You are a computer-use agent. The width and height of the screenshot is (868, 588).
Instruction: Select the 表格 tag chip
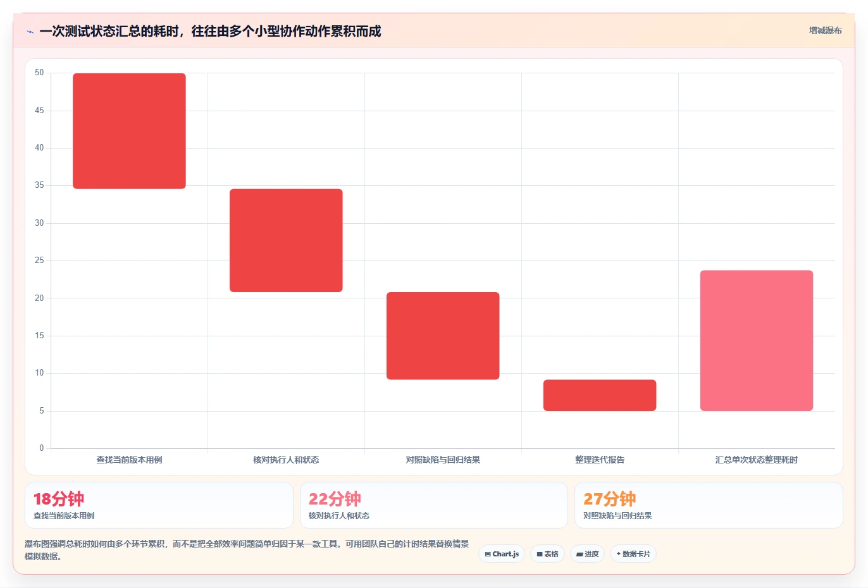pos(548,554)
